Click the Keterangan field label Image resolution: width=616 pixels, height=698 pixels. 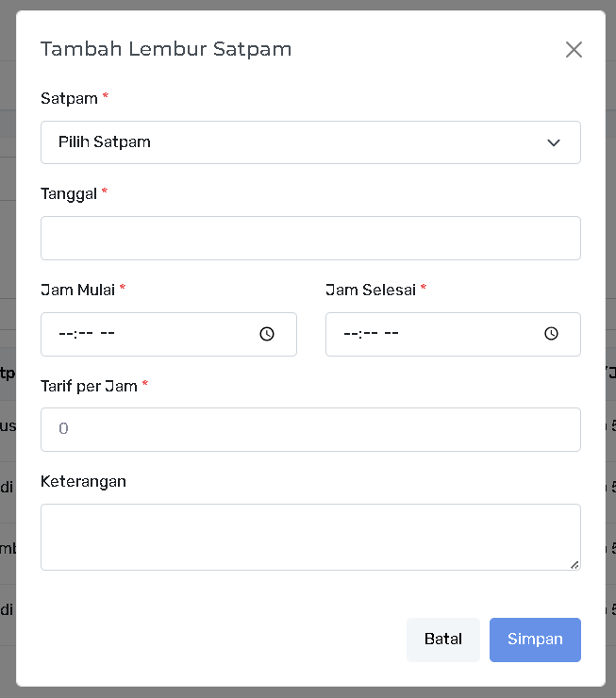pyautogui.click(x=83, y=481)
